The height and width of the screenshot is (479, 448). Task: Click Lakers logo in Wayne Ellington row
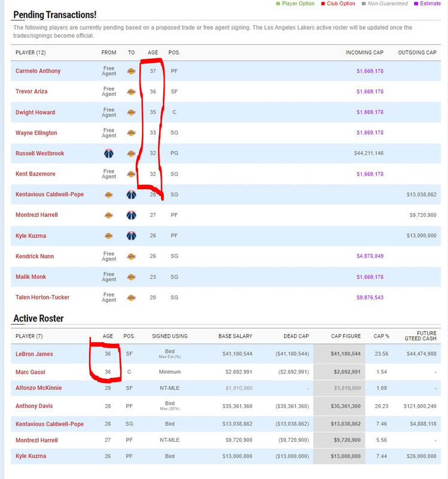pyautogui.click(x=131, y=133)
